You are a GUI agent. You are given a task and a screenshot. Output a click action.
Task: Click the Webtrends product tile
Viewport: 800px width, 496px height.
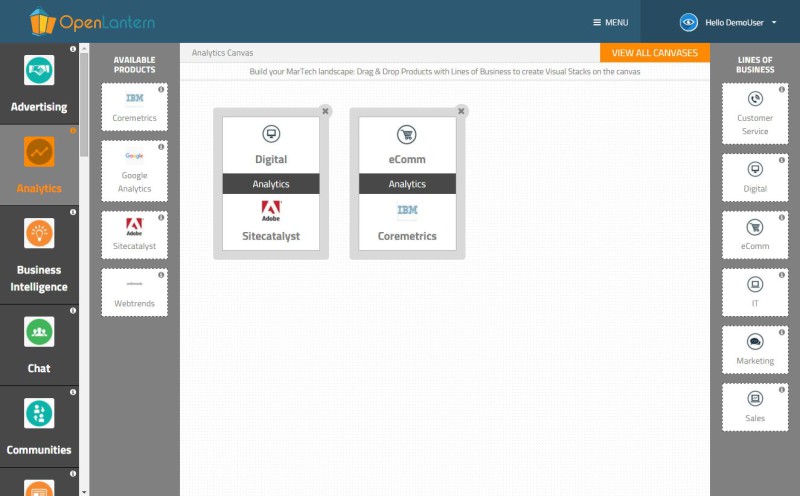134,292
